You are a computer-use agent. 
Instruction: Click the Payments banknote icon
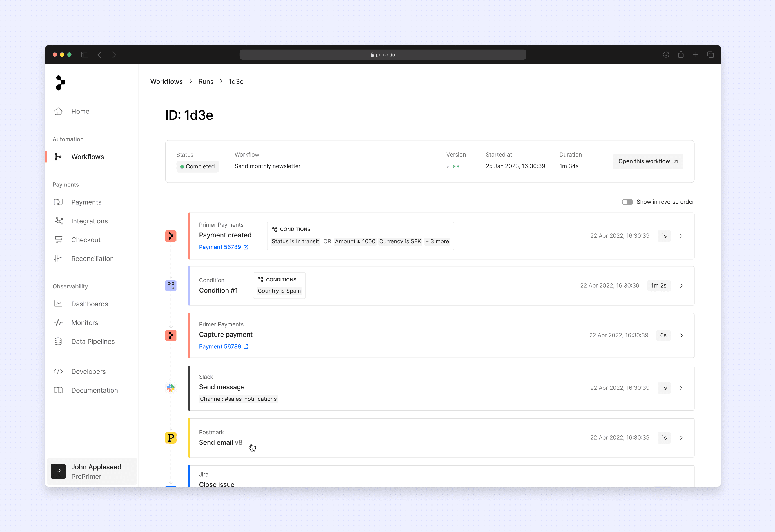(x=58, y=202)
